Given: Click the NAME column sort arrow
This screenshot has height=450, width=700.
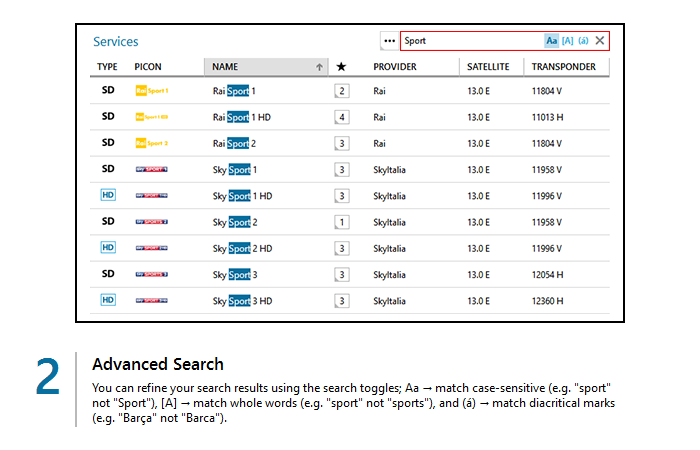Looking at the screenshot, I should pyautogui.click(x=320, y=67).
